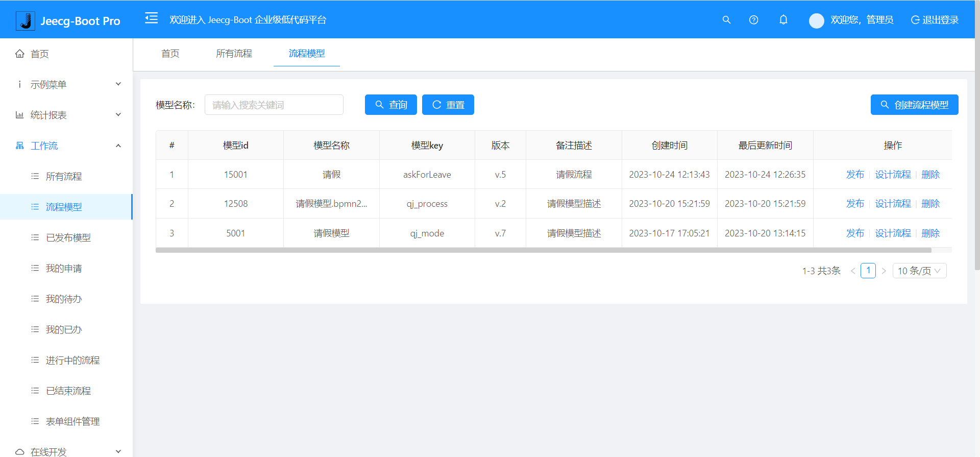
Task: Collapse sidebar with the menu fold icon
Action: click(x=151, y=19)
